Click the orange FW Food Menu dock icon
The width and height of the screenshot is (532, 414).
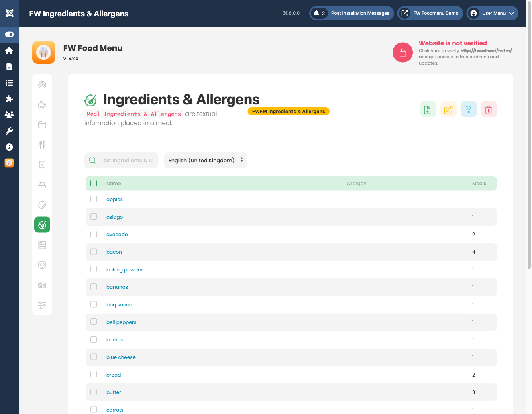[9, 163]
